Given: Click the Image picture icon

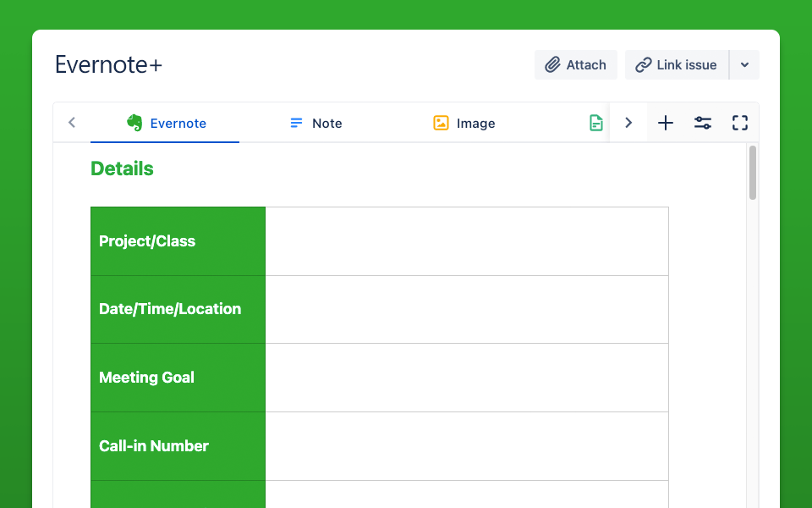Looking at the screenshot, I should tap(441, 123).
